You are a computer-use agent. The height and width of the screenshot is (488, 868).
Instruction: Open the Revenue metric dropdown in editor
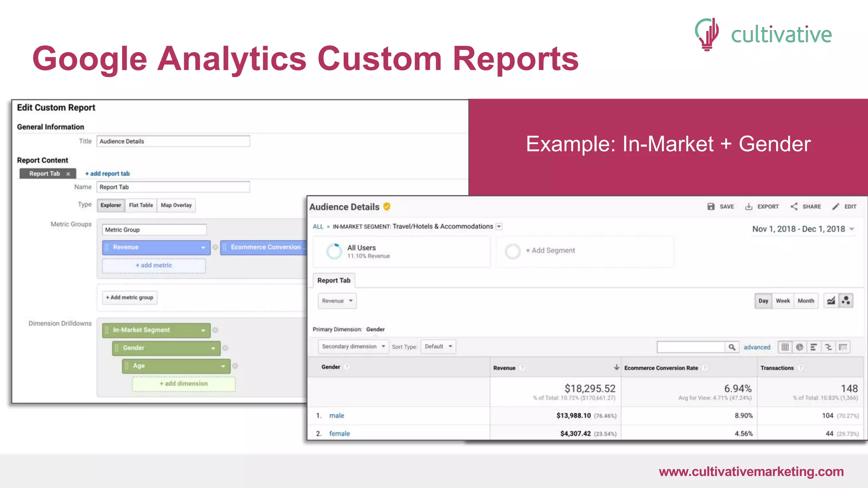pyautogui.click(x=203, y=247)
